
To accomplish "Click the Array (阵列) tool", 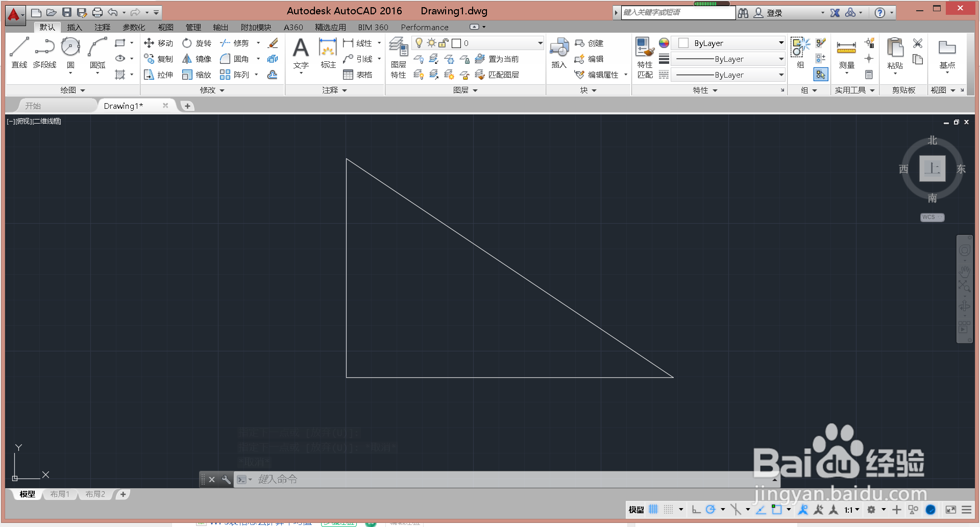I will (235, 75).
